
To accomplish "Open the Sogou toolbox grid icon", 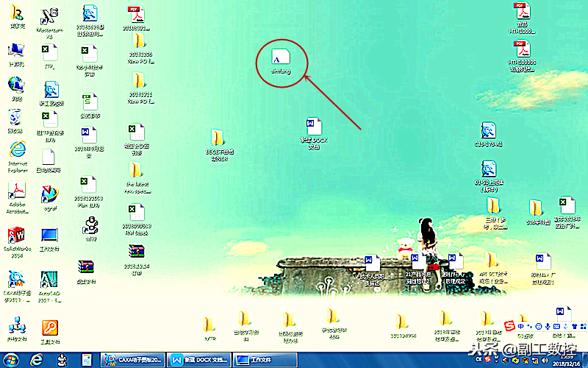I will [x=583, y=327].
